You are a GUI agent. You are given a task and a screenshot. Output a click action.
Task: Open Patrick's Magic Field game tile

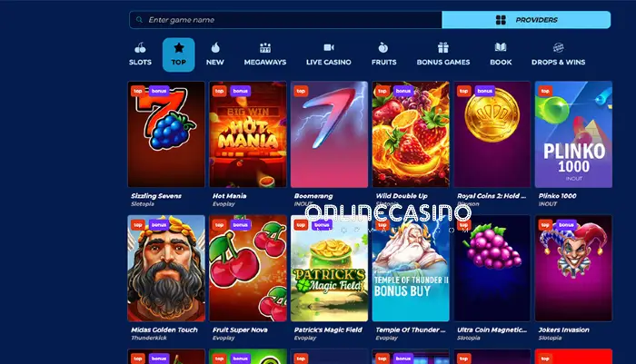(x=329, y=269)
